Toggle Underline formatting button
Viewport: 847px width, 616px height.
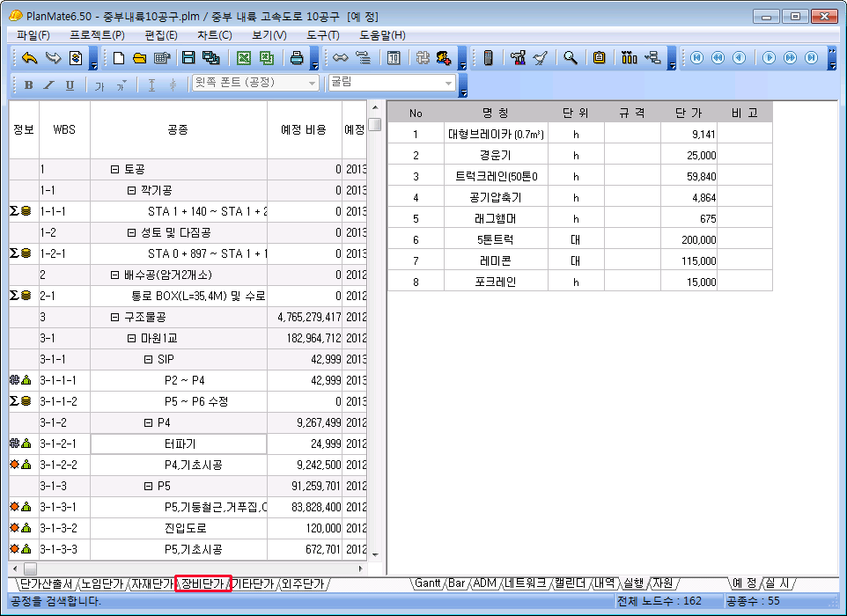[70, 84]
